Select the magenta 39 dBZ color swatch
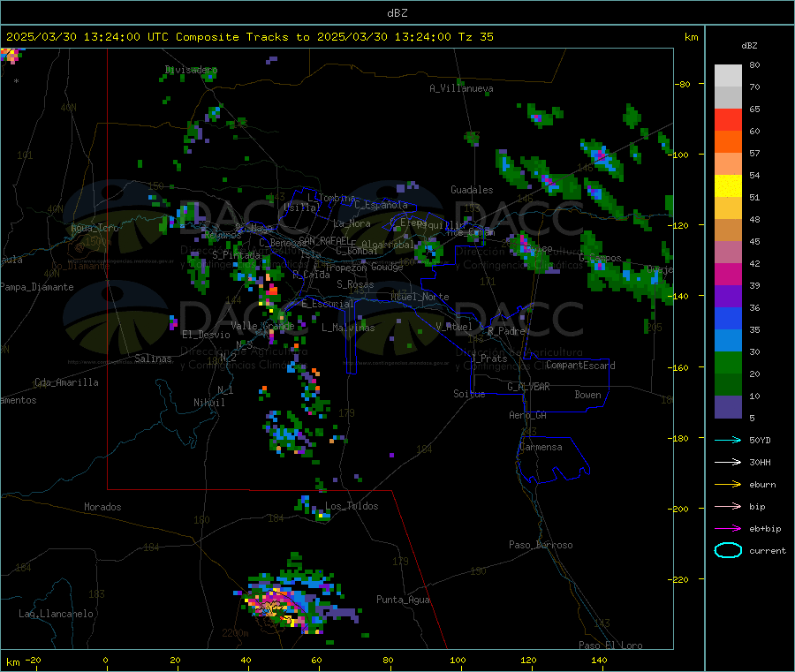Image resolution: width=795 pixels, height=672 pixels. coord(728,274)
